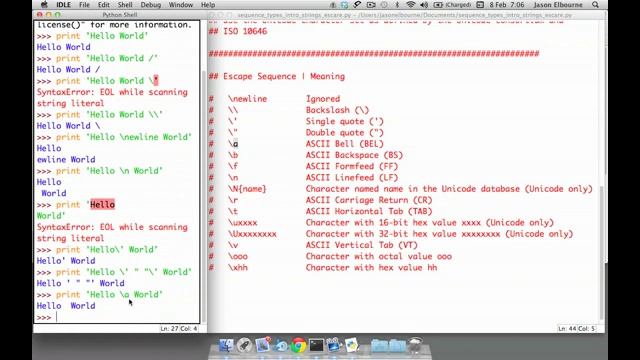Open Terminal from the Dock
640x360 pixels.
pyautogui.click(x=316, y=345)
